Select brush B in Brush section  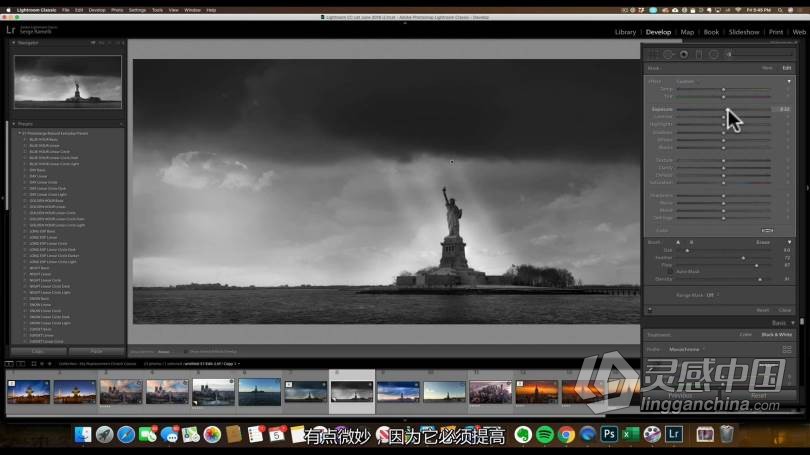pyautogui.click(x=691, y=242)
